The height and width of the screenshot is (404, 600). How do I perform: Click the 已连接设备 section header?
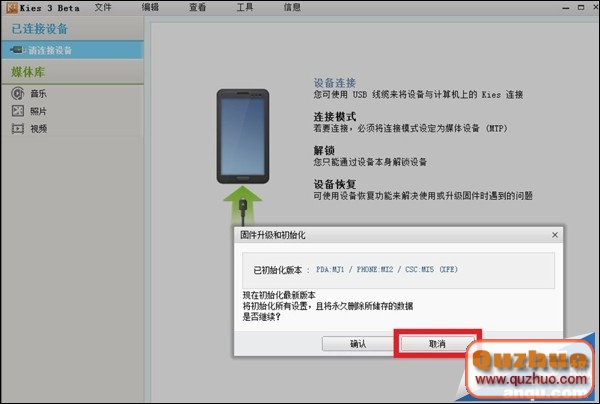40,29
